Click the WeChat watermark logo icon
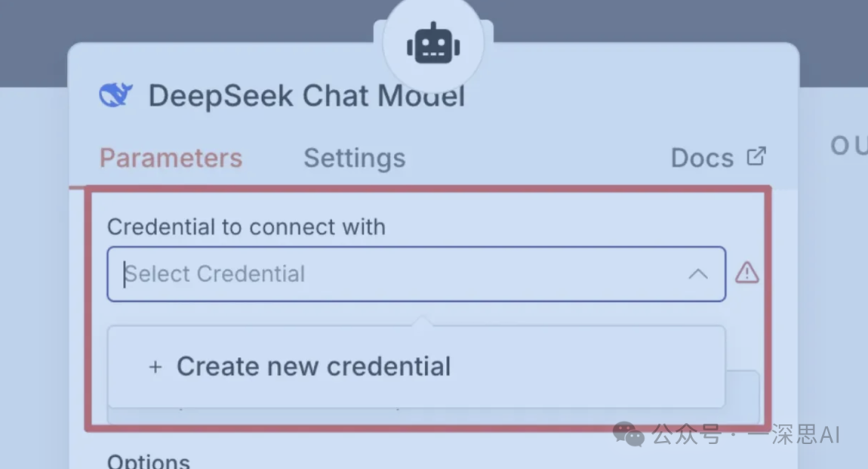This screenshot has height=469, width=868. click(628, 434)
